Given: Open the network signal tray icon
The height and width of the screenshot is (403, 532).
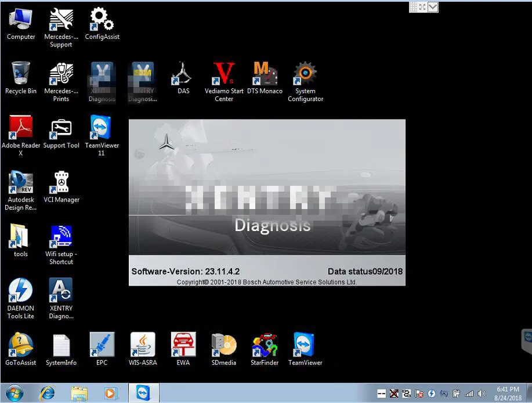Looking at the screenshot, I should tap(469, 394).
